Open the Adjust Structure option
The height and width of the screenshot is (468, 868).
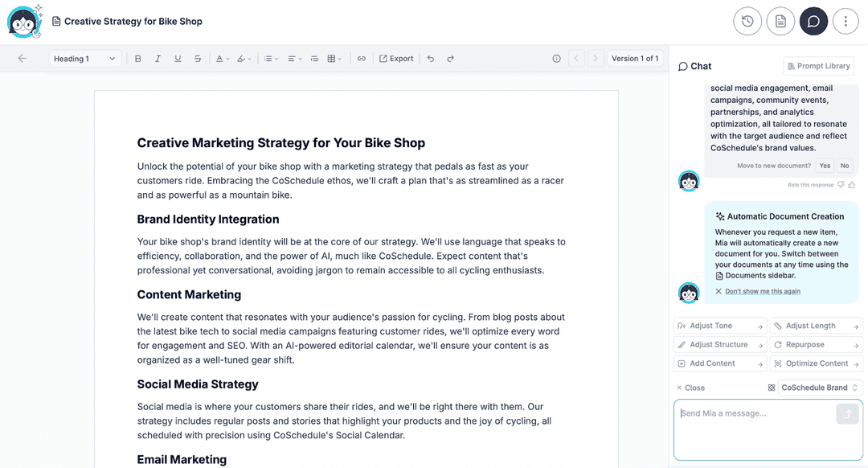[720, 344]
